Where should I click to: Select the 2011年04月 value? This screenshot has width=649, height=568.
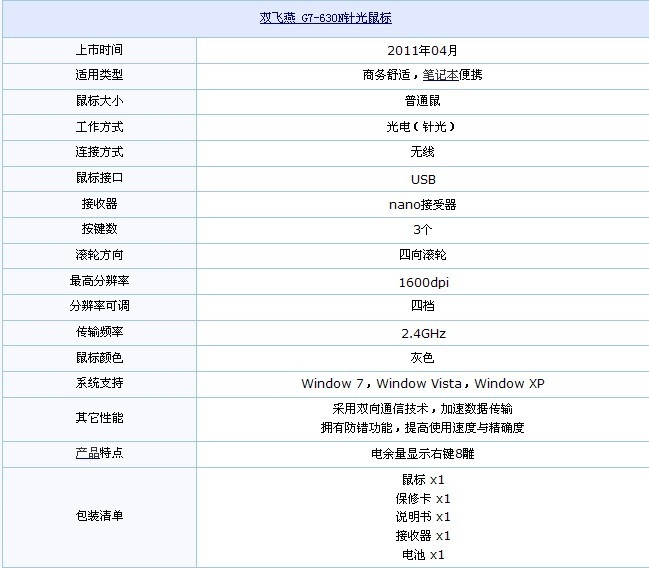pos(422,51)
